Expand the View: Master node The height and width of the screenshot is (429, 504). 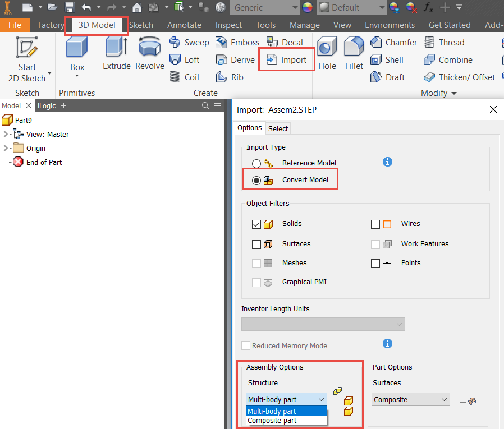[x=6, y=134]
